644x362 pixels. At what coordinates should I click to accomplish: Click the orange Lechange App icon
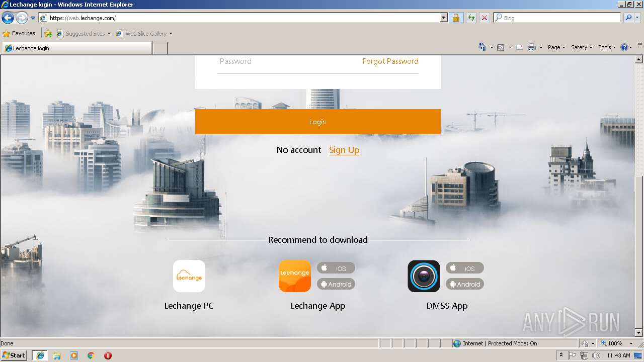[295, 276]
